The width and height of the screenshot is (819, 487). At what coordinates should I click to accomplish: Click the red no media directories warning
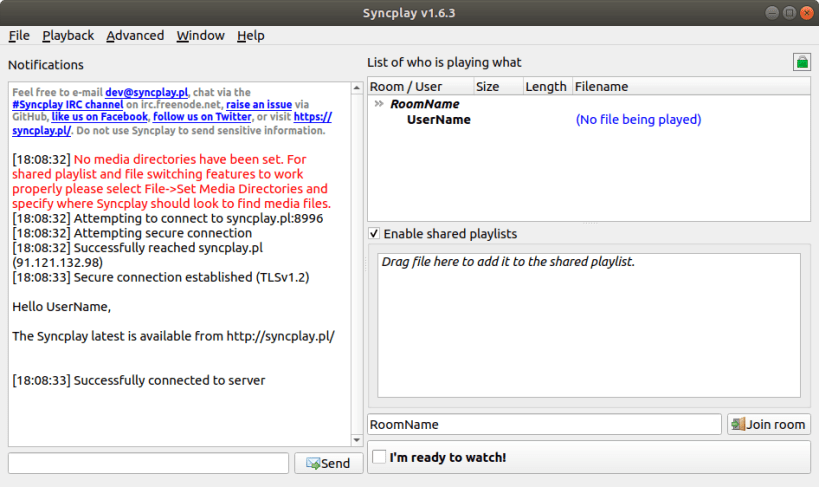click(x=171, y=181)
